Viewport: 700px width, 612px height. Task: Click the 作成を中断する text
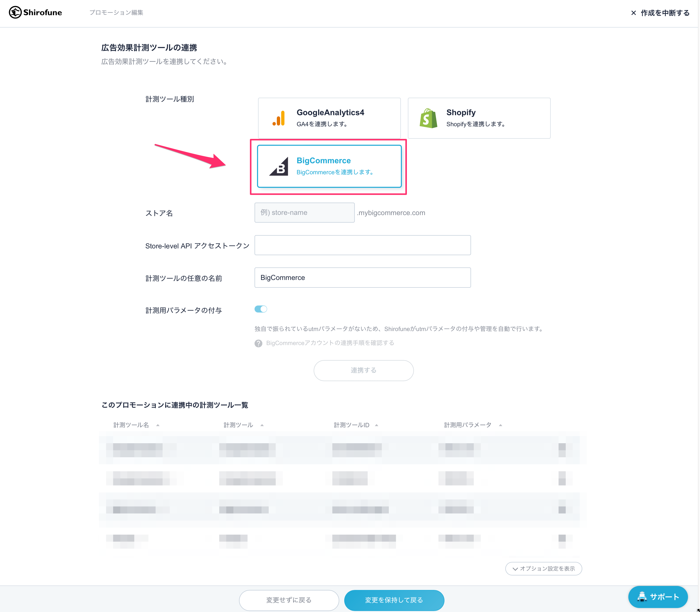tap(665, 13)
